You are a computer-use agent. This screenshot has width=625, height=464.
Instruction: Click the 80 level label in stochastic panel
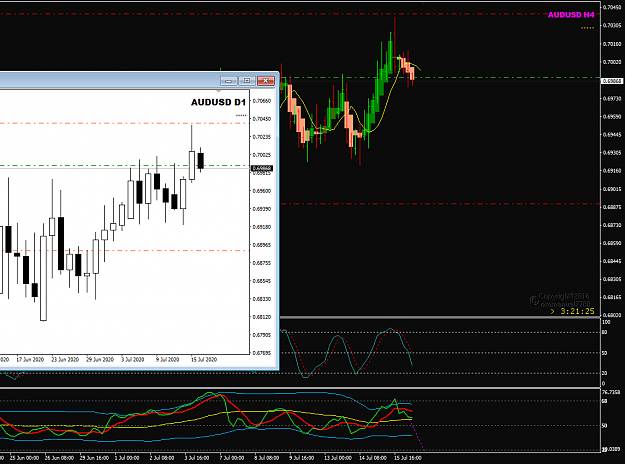pos(605,332)
